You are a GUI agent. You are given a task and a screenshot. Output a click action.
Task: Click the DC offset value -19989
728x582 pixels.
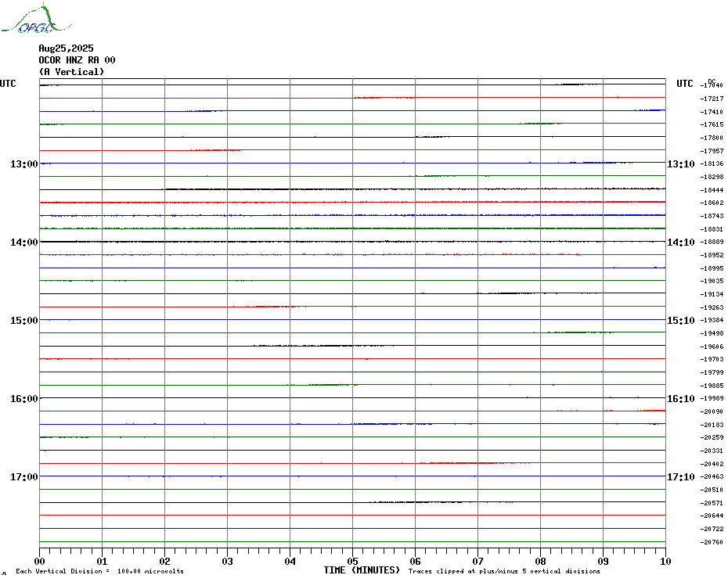click(712, 399)
